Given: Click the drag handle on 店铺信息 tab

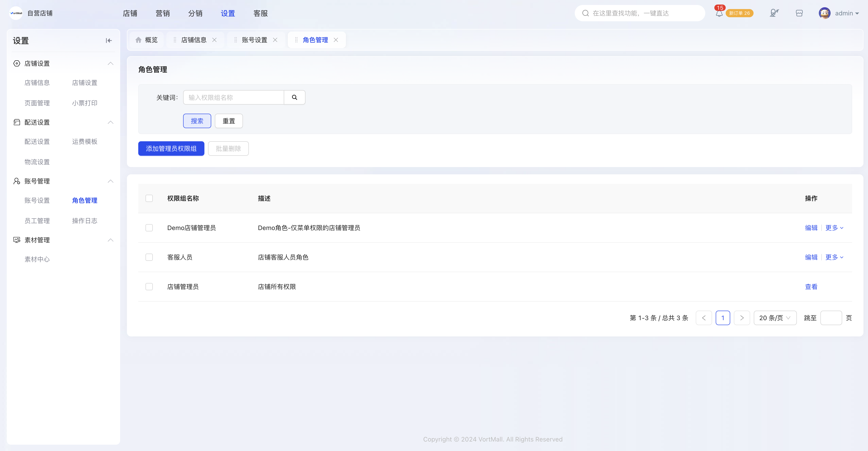Looking at the screenshot, I should [175, 40].
